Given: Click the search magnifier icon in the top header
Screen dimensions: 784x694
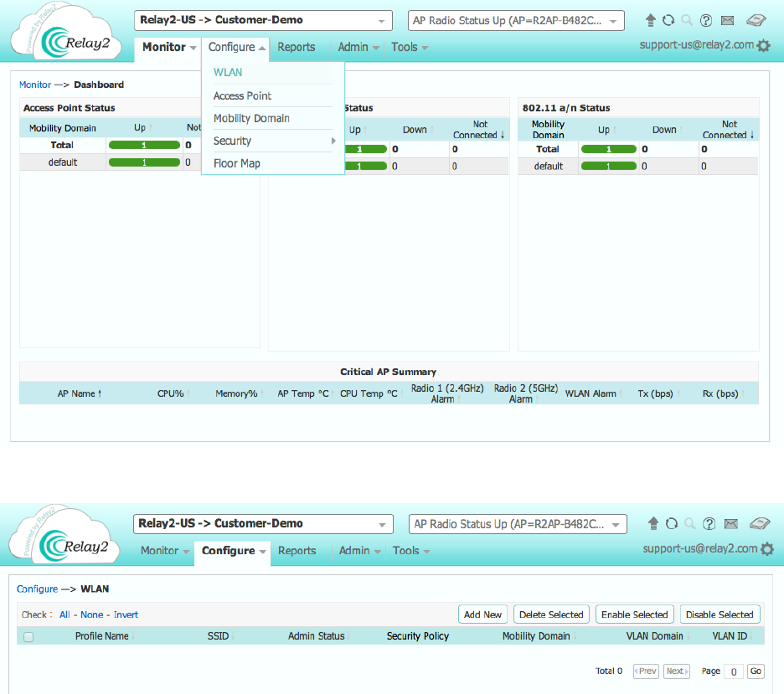Looking at the screenshot, I should click(x=687, y=20).
